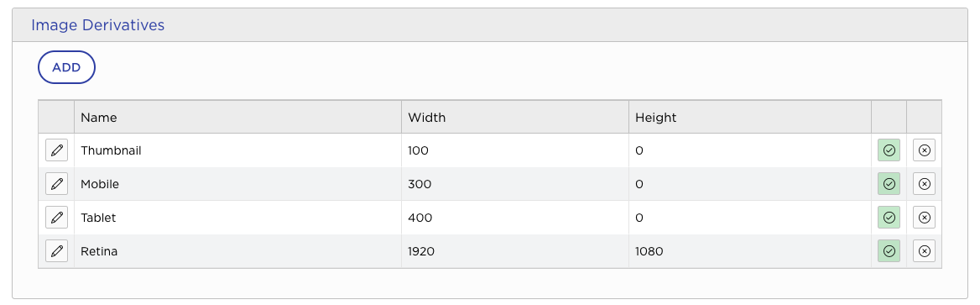
Task: Click the 1920 width value
Action: click(x=420, y=251)
